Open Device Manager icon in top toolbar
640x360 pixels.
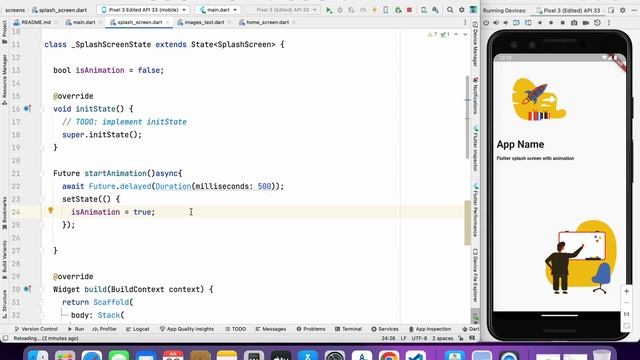(424, 10)
